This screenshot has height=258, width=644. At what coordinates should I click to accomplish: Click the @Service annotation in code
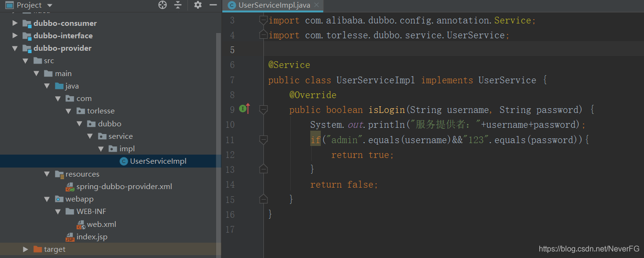pos(289,65)
